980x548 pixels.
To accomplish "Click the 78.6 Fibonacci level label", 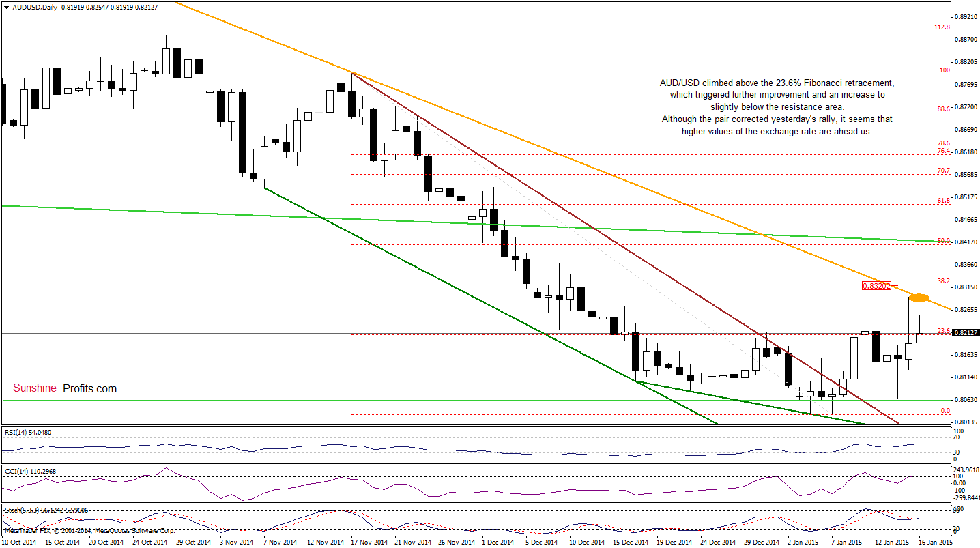I will click(x=944, y=143).
